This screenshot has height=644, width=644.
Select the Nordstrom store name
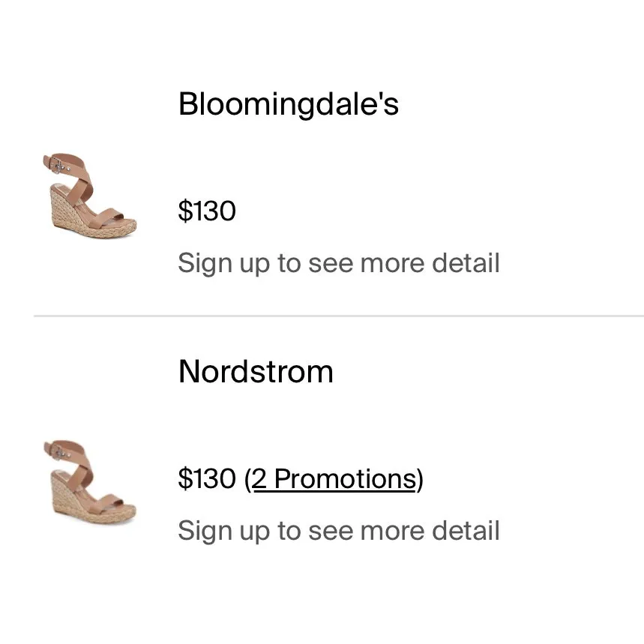point(256,371)
